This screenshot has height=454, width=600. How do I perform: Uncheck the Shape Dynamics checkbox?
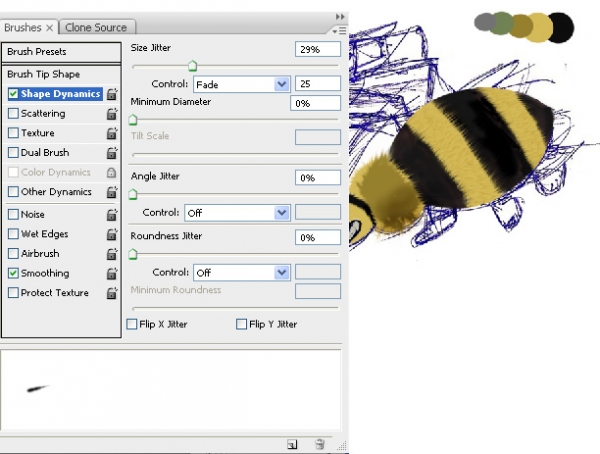[x=13, y=94]
